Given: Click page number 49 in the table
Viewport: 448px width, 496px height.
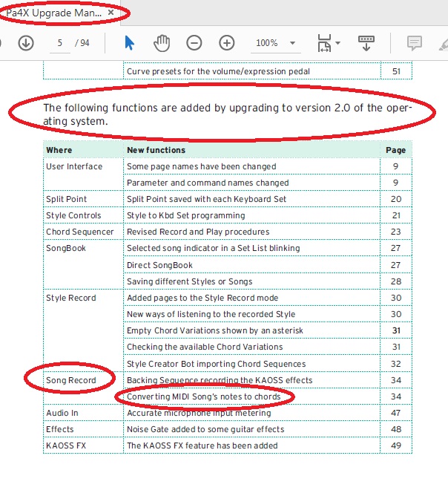Looking at the screenshot, I should tap(396, 446).
